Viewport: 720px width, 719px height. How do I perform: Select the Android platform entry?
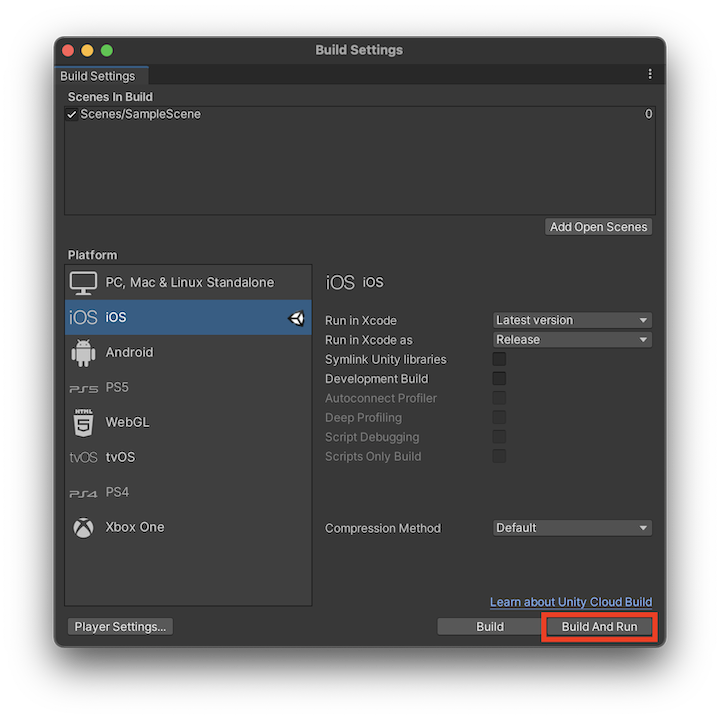pyautogui.click(x=188, y=353)
